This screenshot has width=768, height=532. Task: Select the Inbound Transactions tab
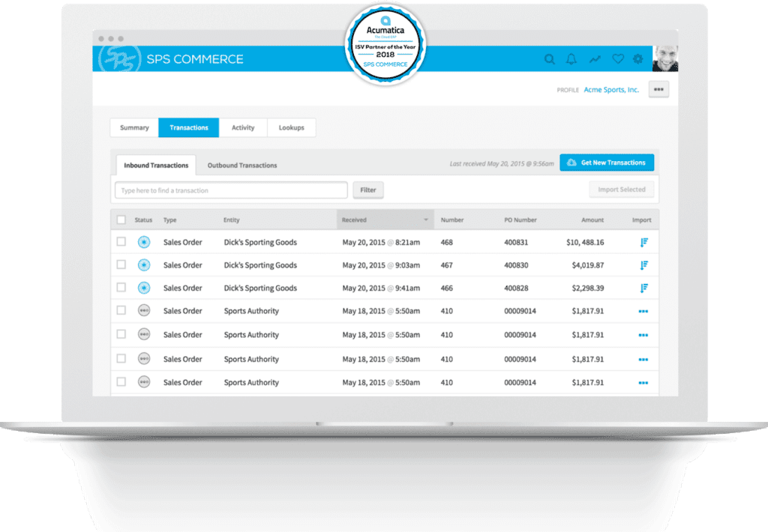point(156,166)
